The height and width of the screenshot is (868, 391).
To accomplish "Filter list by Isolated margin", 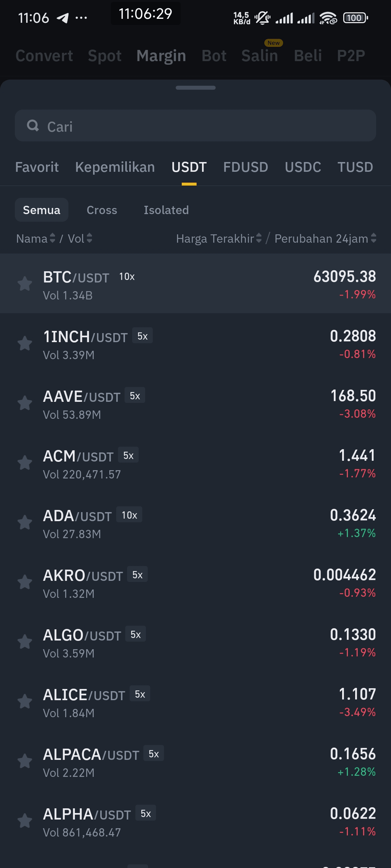I will click(x=166, y=210).
